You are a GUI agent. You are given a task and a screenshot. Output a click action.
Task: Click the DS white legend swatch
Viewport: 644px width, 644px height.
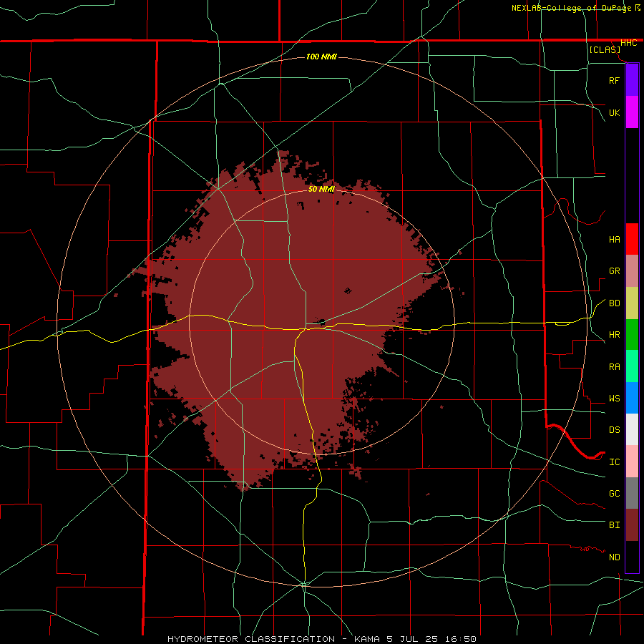(x=632, y=429)
